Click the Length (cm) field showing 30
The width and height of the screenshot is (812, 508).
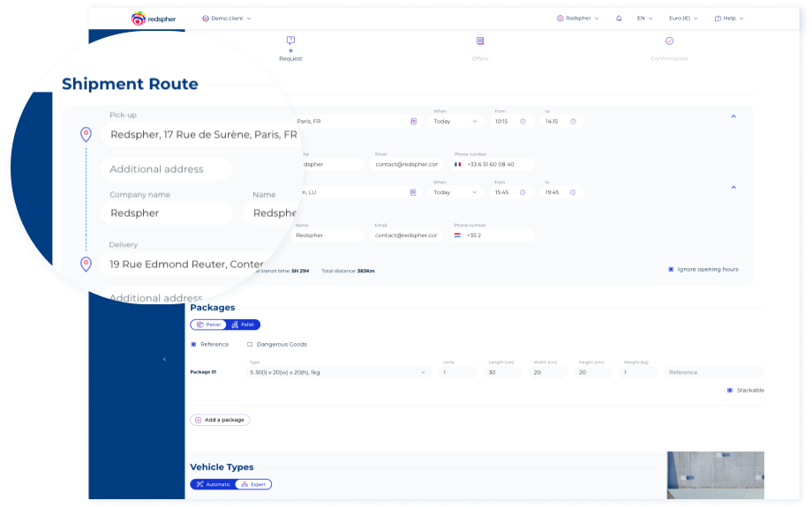pos(503,372)
